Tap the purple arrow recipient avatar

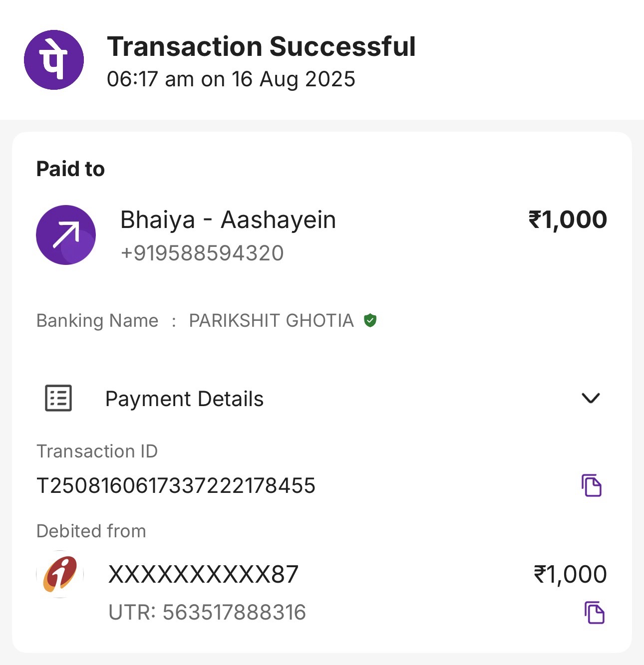pyautogui.click(x=66, y=235)
